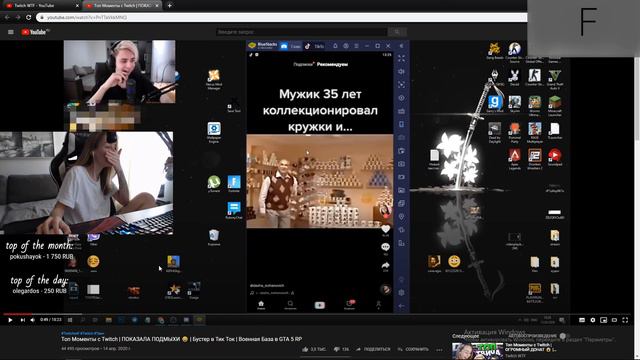Open TikTok inbox bottom tab
Viewport: 640px width, 360px height.
(349, 305)
